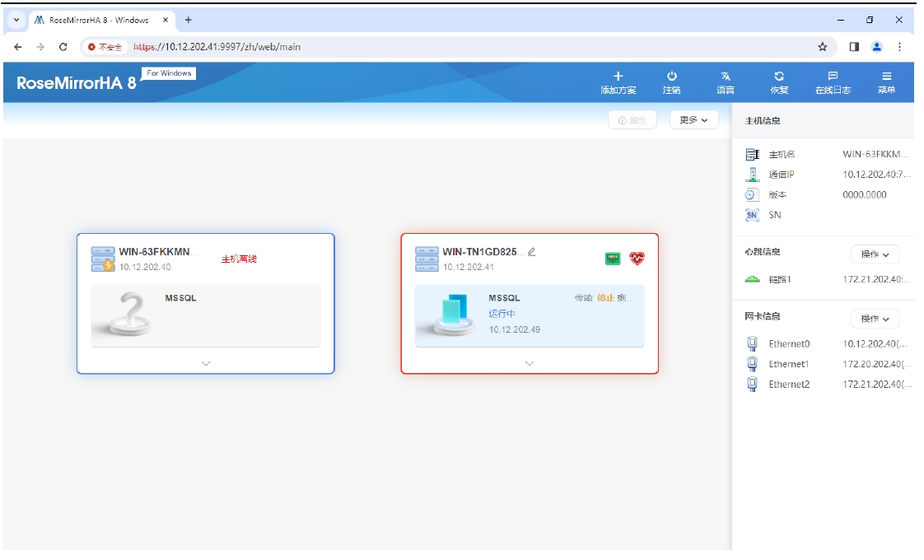Expand the WIN-TN1GD825 host card
The height and width of the screenshot is (560, 924).
pos(530,363)
